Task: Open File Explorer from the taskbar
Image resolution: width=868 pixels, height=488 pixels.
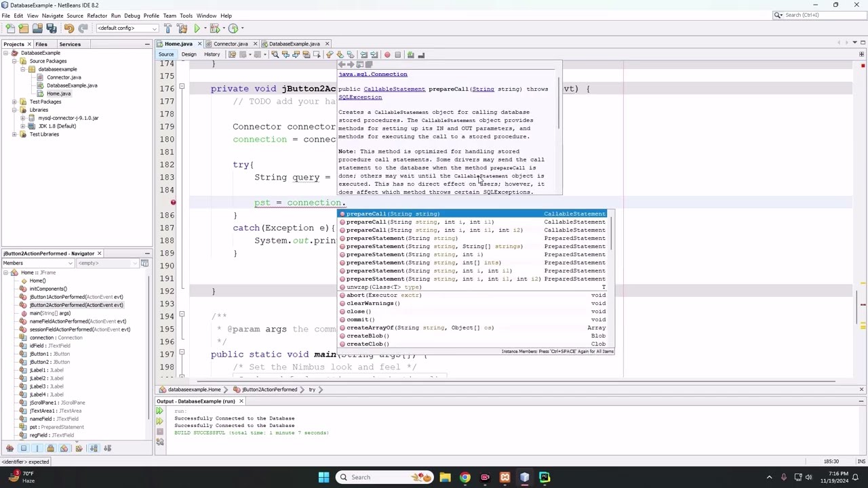Action: 445,477
